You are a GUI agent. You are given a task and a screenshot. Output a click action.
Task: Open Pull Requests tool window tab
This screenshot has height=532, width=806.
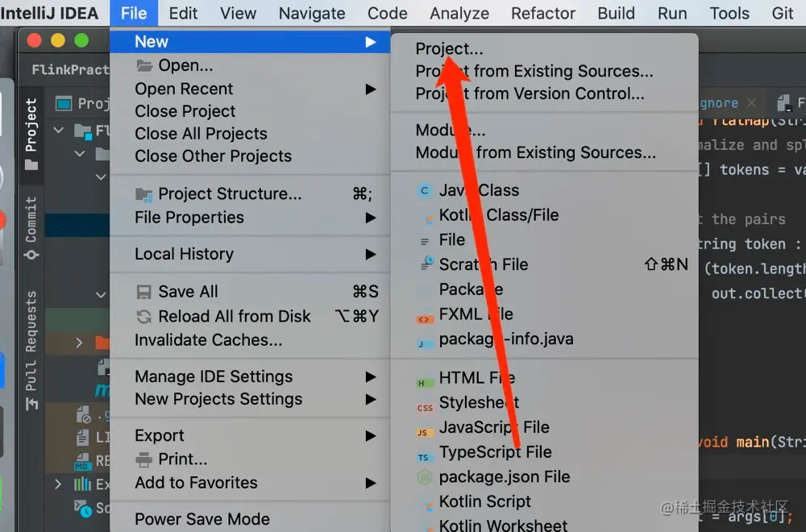[x=31, y=351]
